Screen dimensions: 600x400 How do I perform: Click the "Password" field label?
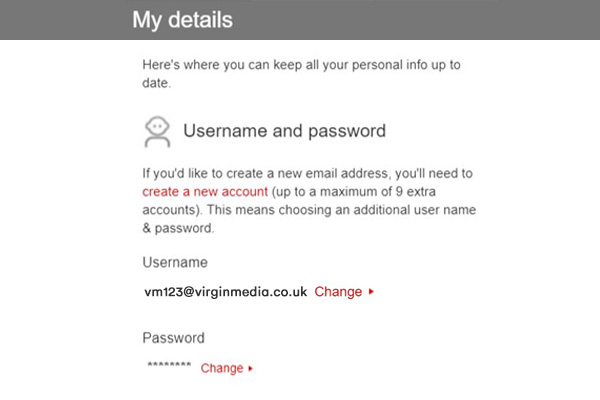173,338
